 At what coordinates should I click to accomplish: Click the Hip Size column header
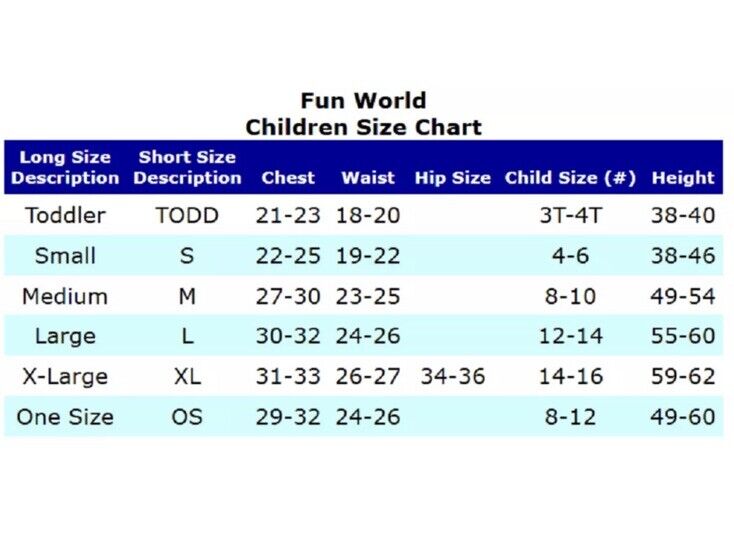click(x=453, y=178)
